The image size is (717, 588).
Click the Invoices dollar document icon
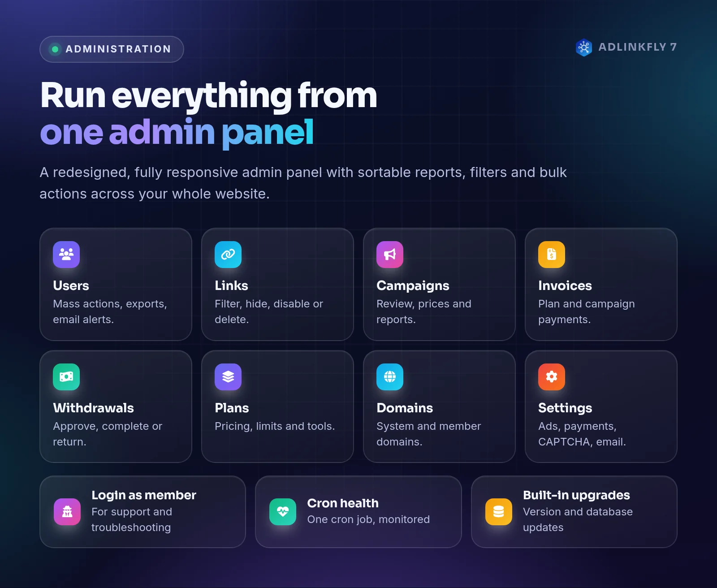(x=552, y=255)
